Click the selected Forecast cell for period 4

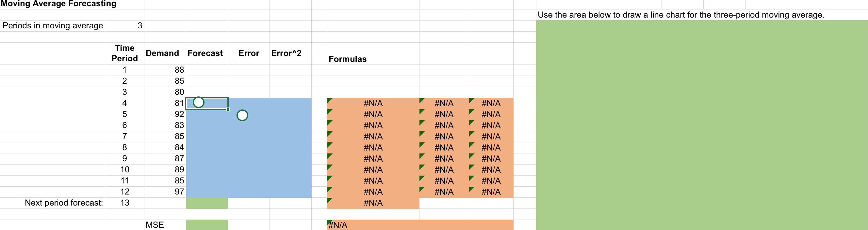click(x=207, y=103)
